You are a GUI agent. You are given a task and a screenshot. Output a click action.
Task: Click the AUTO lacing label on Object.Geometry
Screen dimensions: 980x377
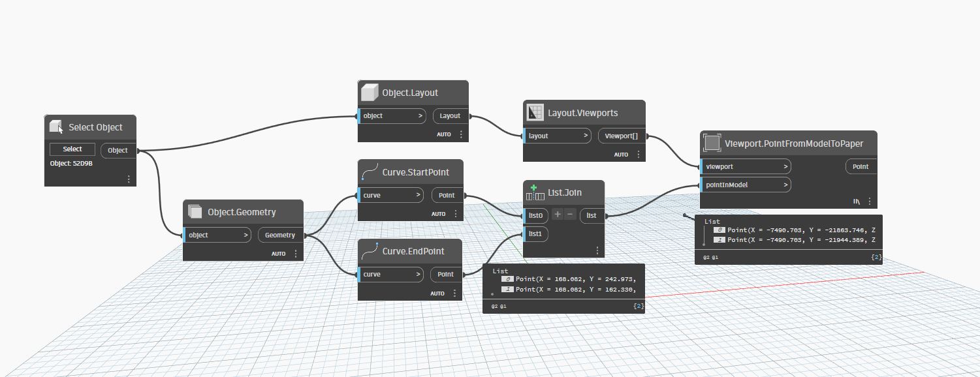pyautogui.click(x=279, y=254)
